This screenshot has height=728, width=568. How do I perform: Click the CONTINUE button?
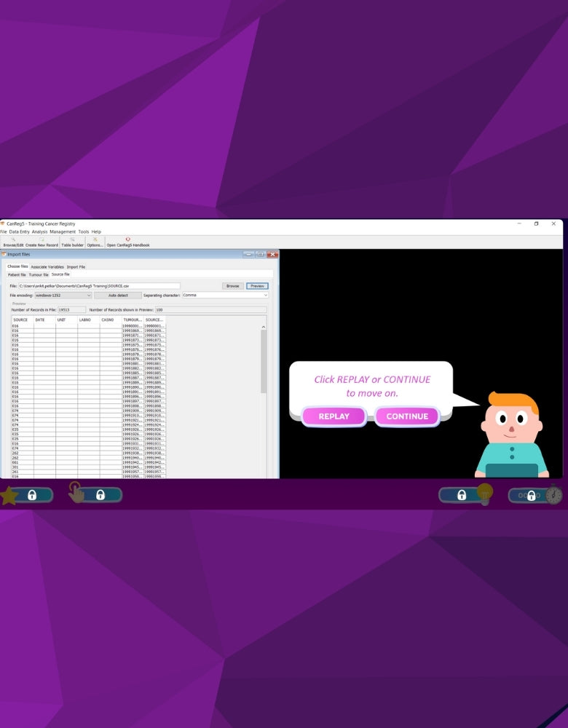[x=407, y=416]
